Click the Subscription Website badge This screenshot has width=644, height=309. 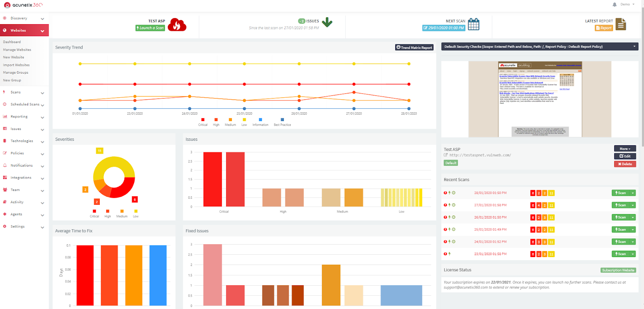618,270
